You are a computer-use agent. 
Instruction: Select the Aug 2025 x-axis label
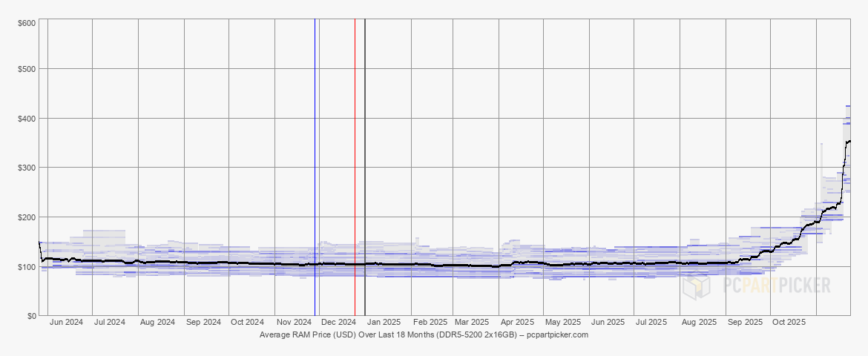(x=699, y=323)
